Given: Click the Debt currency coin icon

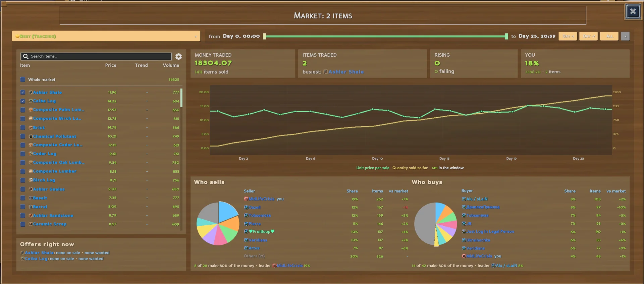Looking at the screenshot, I should click(17, 36).
